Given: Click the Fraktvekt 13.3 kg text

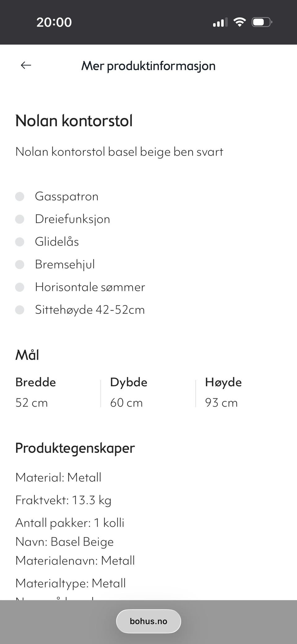Looking at the screenshot, I should (63, 500).
